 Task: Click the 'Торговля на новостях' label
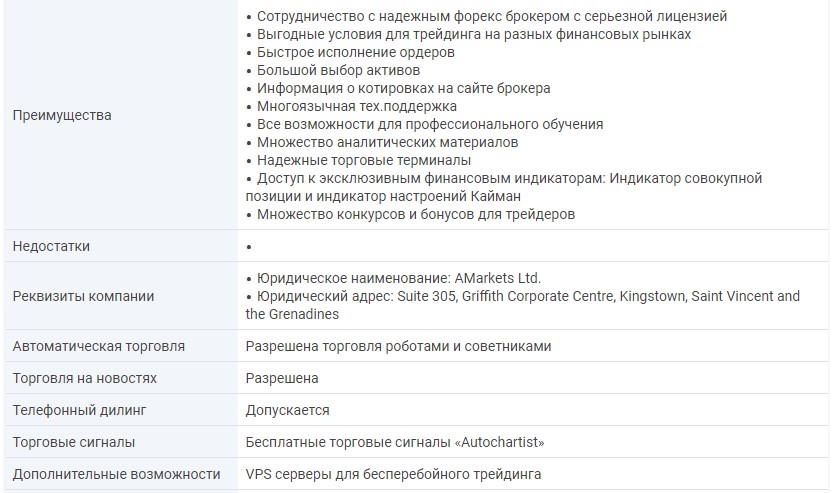tap(84, 378)
